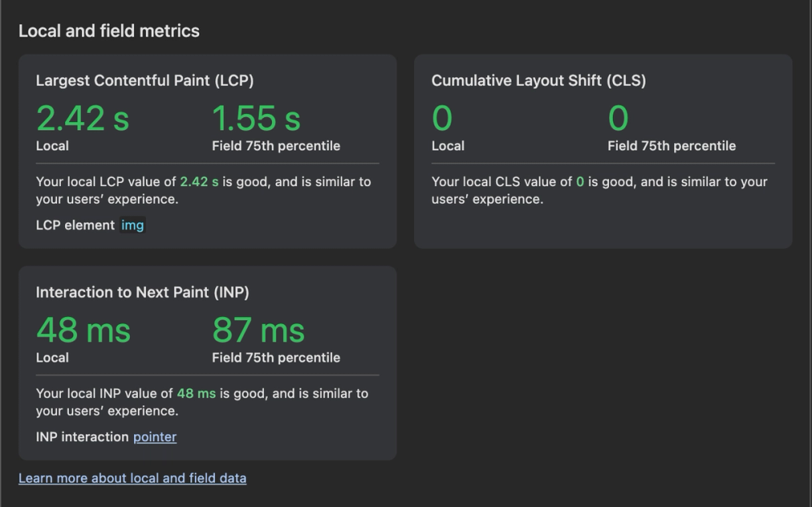The height and width of the screenshot is (507, 812).
Task: Click the field 75th percentile CLS value
Action: pyautogui.click(x=617, y=118)
